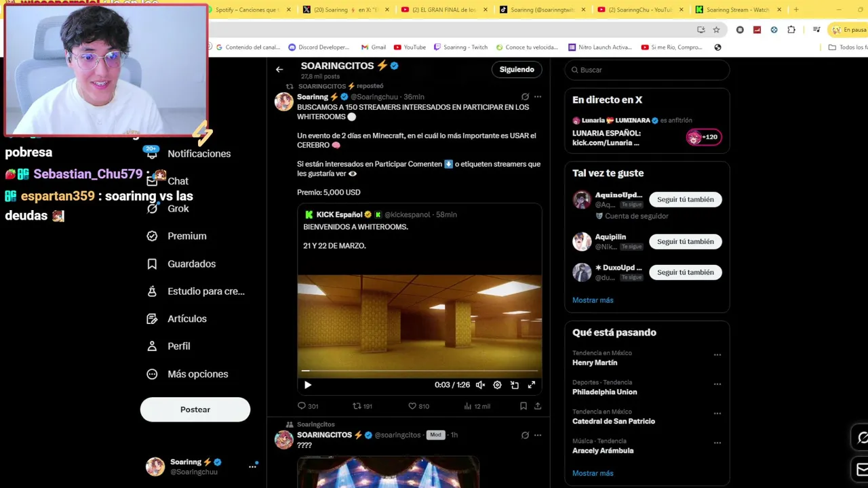Close the Spotify tab

[289, 9]
